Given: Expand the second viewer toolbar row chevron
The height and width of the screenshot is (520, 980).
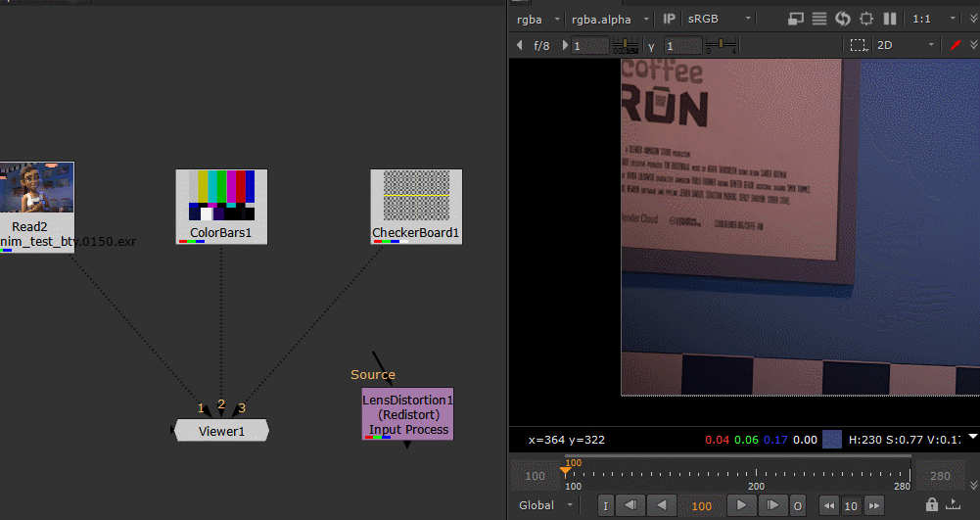Looking at the screenshot, I should [973, 45].
